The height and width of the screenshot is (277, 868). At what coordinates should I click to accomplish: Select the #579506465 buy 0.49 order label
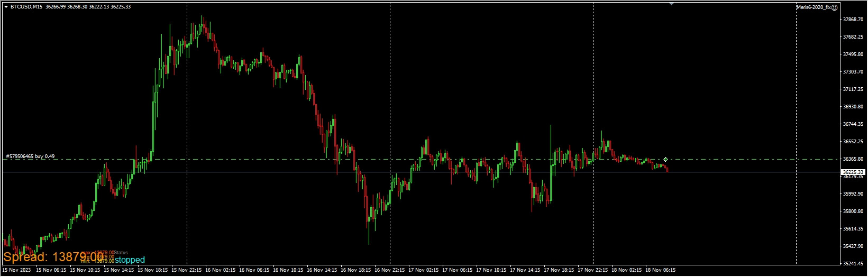pos(30,156)
